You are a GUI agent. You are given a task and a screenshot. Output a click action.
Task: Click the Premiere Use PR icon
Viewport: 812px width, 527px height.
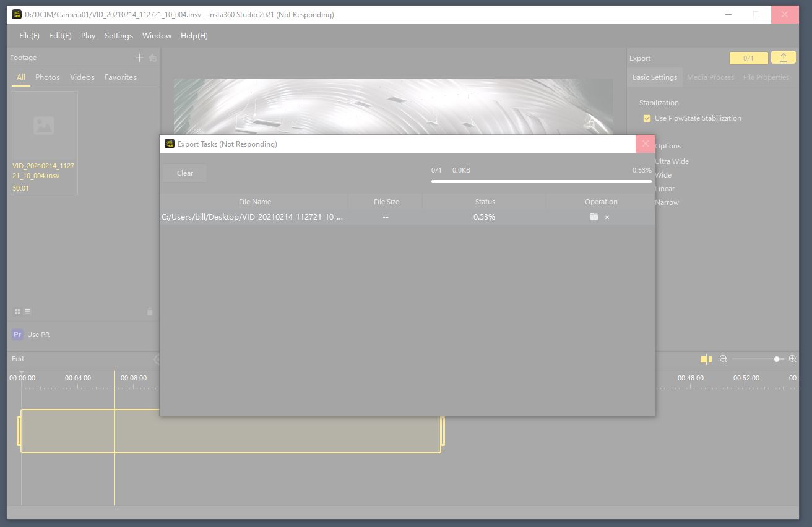17,335
